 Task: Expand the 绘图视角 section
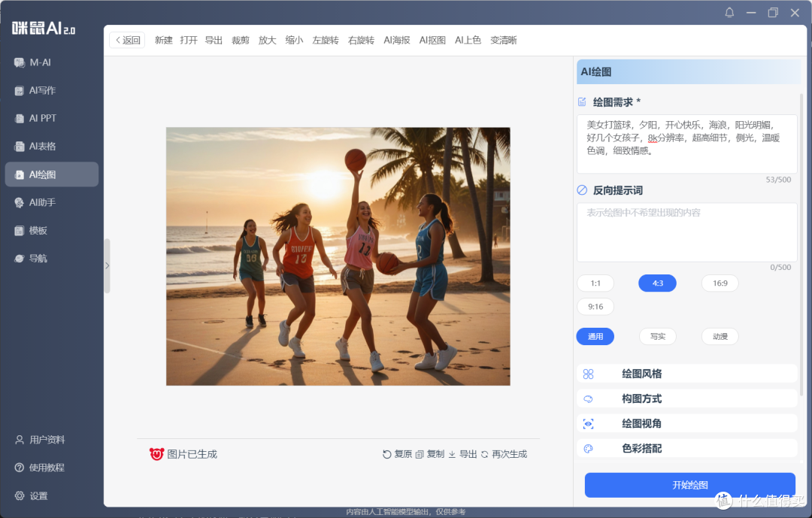tap(686, 424)
